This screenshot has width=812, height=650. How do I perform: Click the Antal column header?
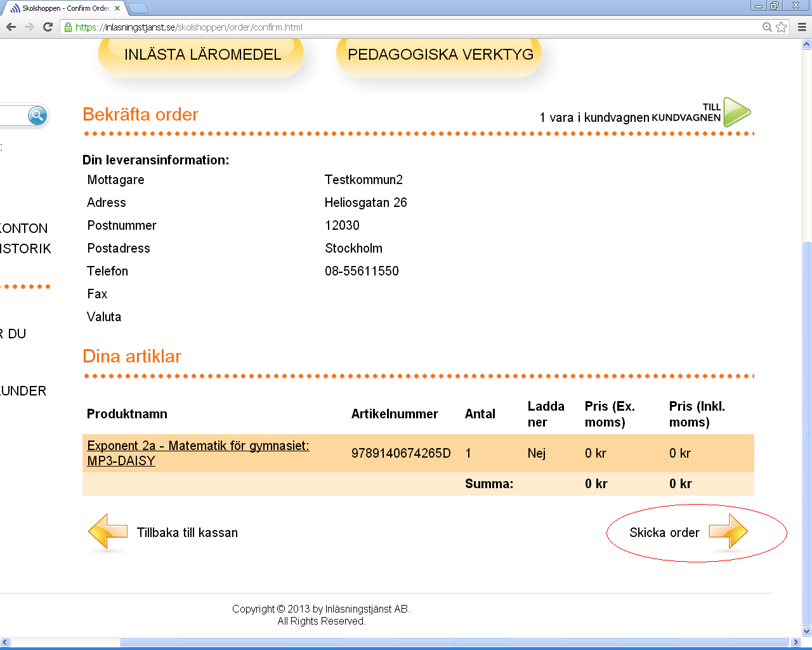pyautogui.click(x=480, y=414)
